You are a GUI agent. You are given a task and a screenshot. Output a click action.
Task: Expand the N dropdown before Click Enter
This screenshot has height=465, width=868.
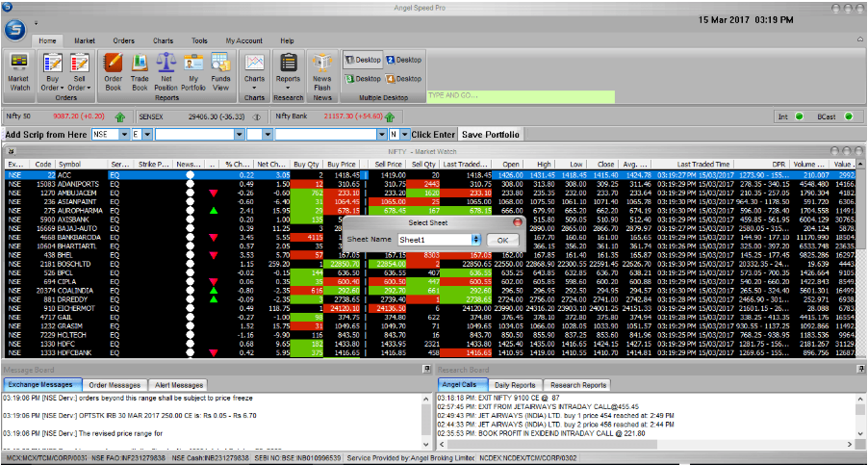tap(405, 135)
